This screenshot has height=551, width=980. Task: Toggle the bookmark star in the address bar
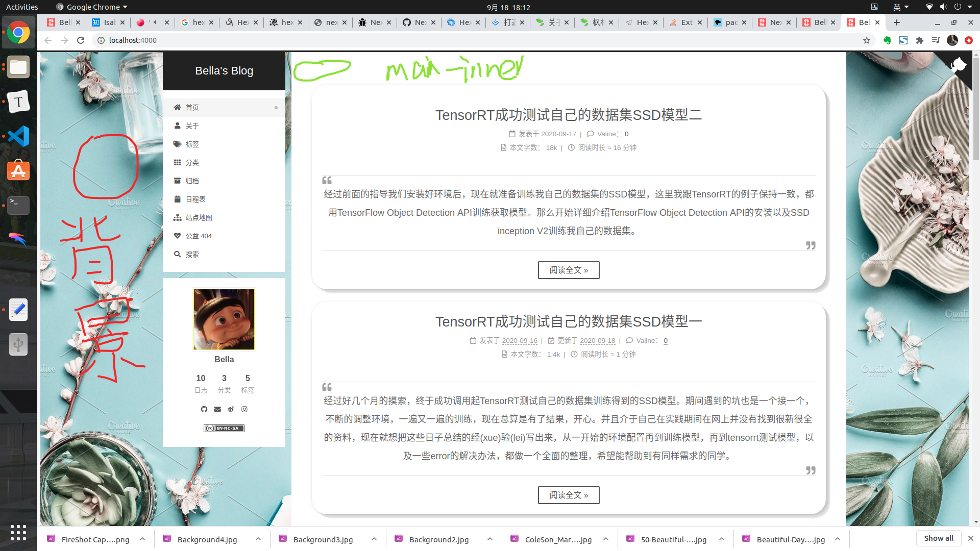click(867, 40)
